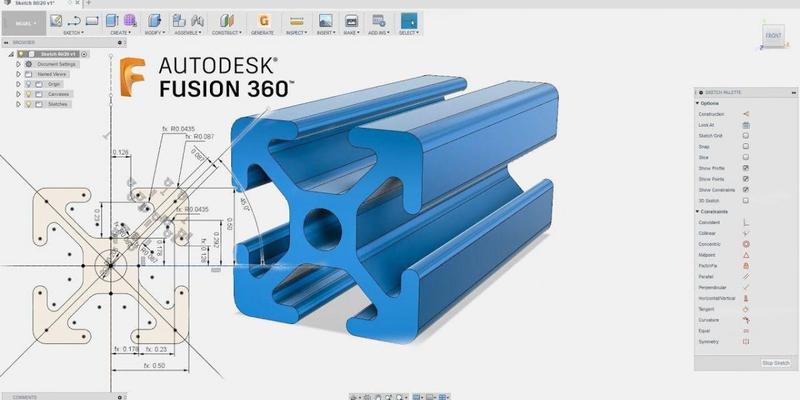Expand the Sketches tree node
800x400 pixels.
pos(18,104)
